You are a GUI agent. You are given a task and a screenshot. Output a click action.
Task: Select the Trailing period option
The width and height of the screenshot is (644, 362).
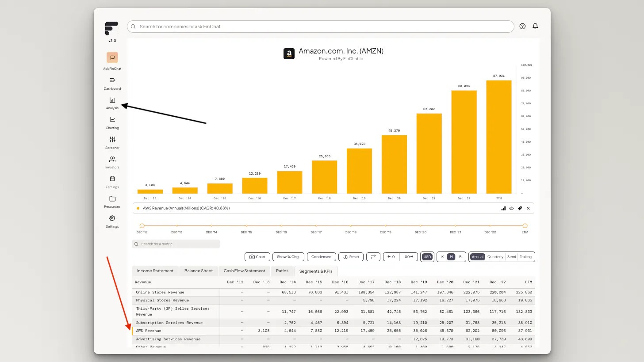(525, 257)
